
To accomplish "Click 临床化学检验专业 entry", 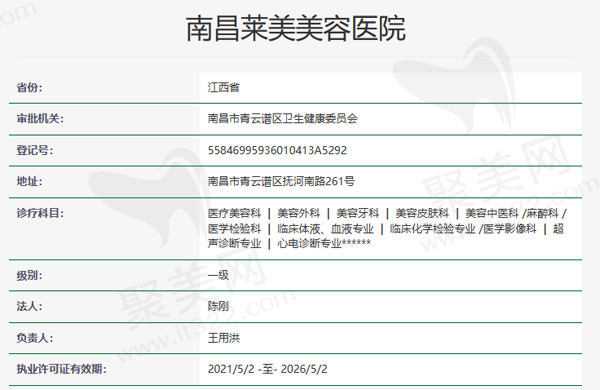I will pos(433,229).
